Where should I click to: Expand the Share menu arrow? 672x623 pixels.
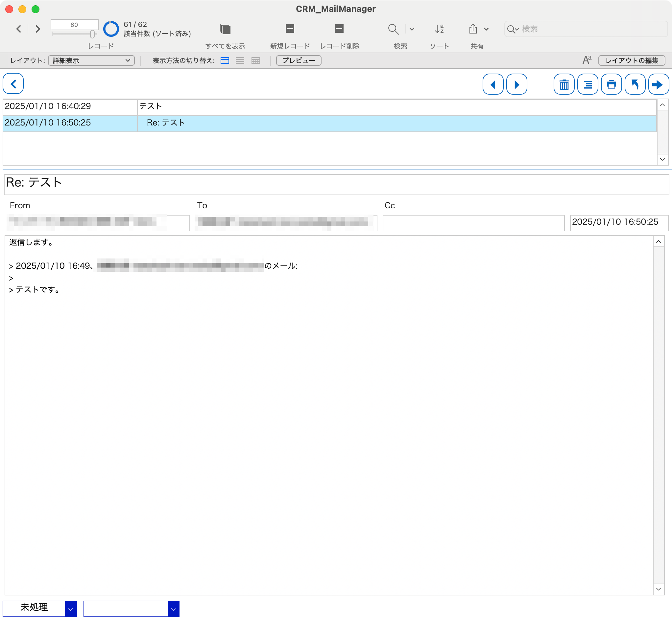pyautogui.click(x=486, y=29)
